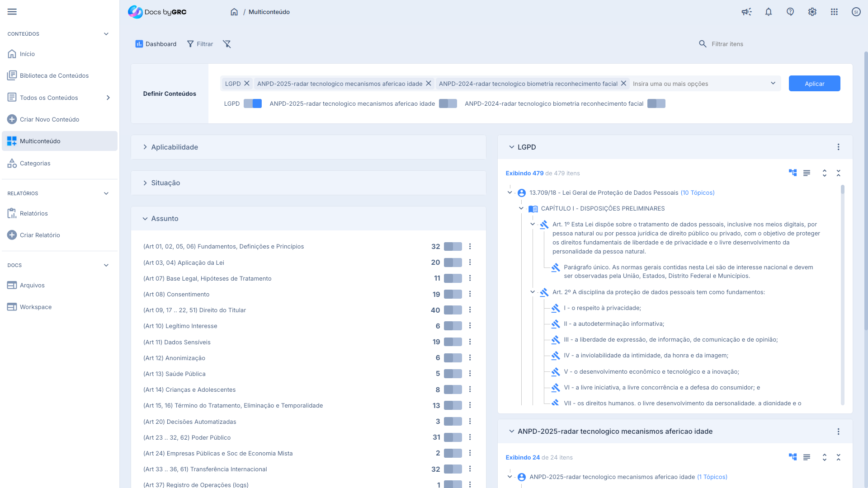Open the content options dropdown arrow

click(x=773, y=84)
